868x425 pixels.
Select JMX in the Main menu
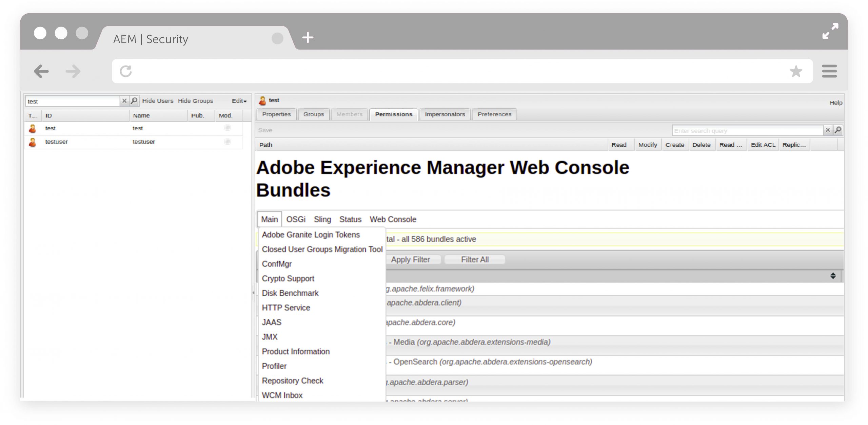pyautogui.click(x=270, y=337)
